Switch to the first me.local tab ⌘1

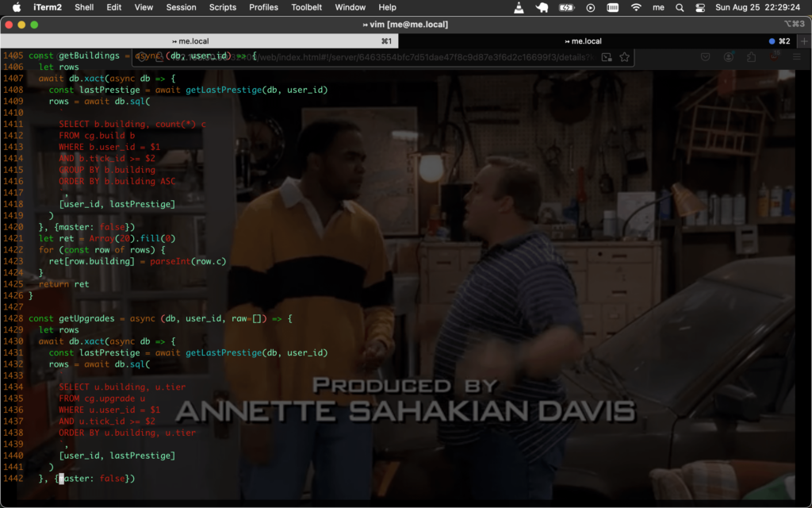point(199,41)
